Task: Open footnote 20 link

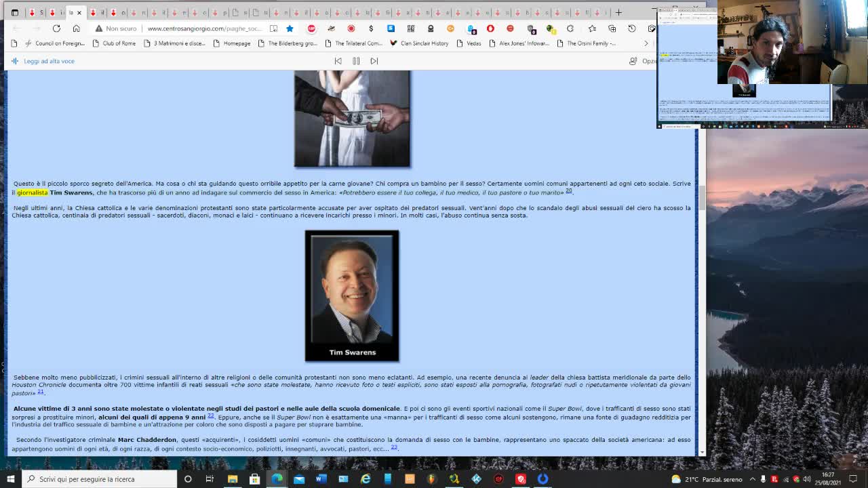Action: 569,191
